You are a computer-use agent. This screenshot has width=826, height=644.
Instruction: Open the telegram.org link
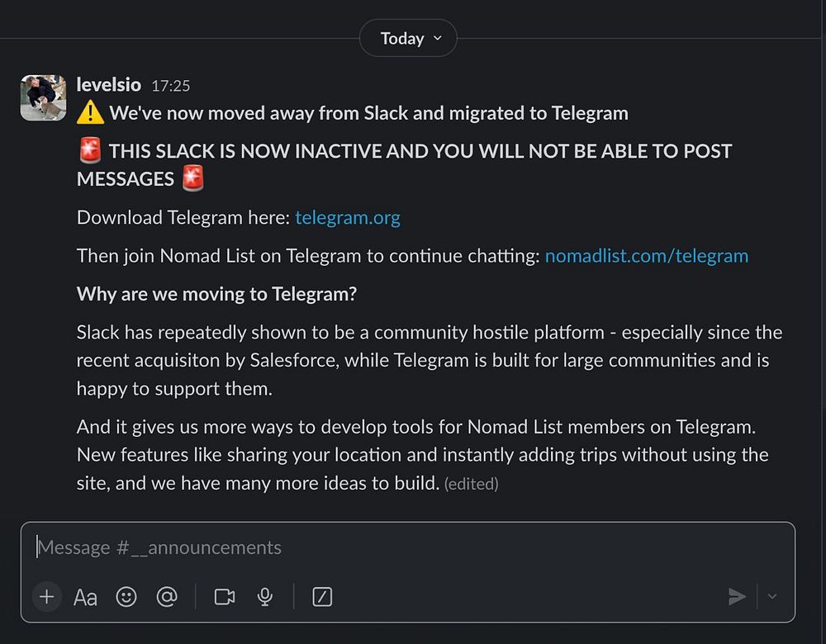pyautogui.click(x=347, y=218)
